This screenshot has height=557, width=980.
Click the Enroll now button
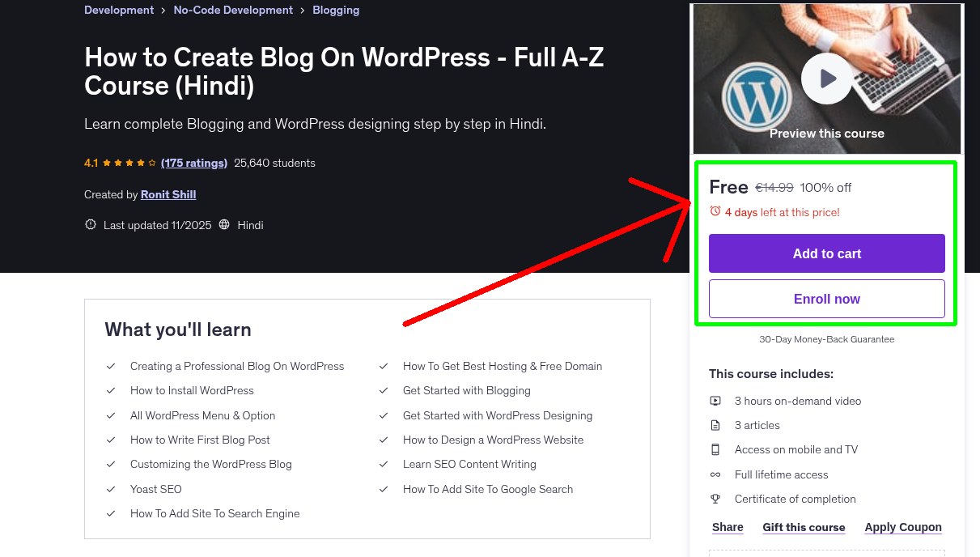click(x=826, y=299)
